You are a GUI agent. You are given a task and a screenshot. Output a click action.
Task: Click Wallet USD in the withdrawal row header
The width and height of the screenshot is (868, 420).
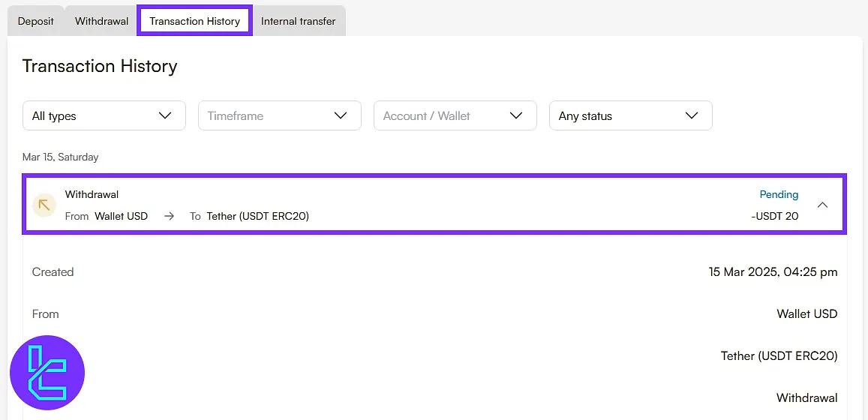(x=122, y=216)
